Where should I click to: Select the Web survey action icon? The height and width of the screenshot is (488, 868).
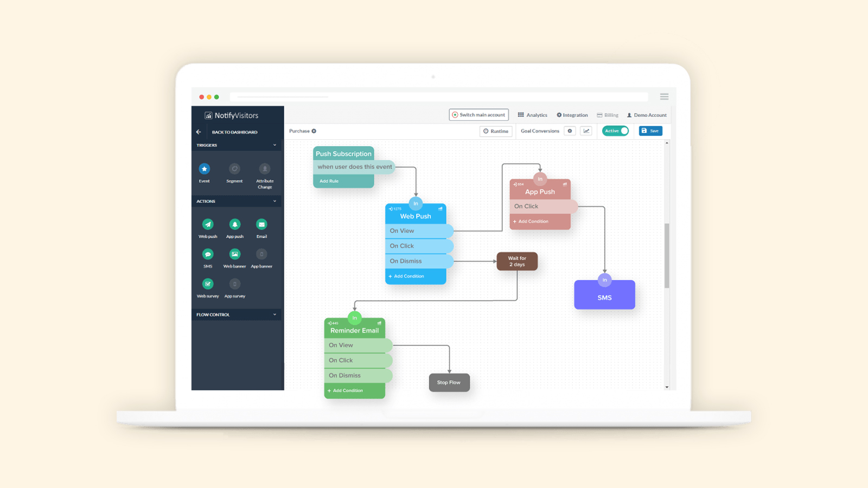[208, 284]
